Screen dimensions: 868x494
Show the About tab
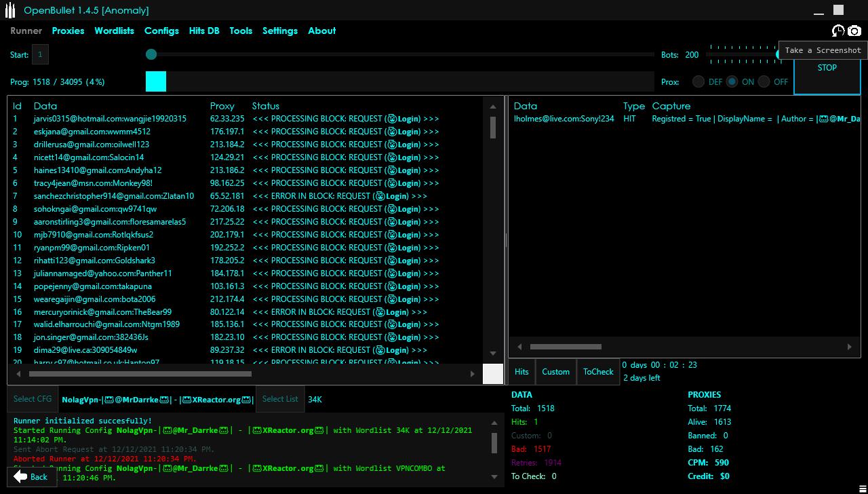[x=322, y=31]
